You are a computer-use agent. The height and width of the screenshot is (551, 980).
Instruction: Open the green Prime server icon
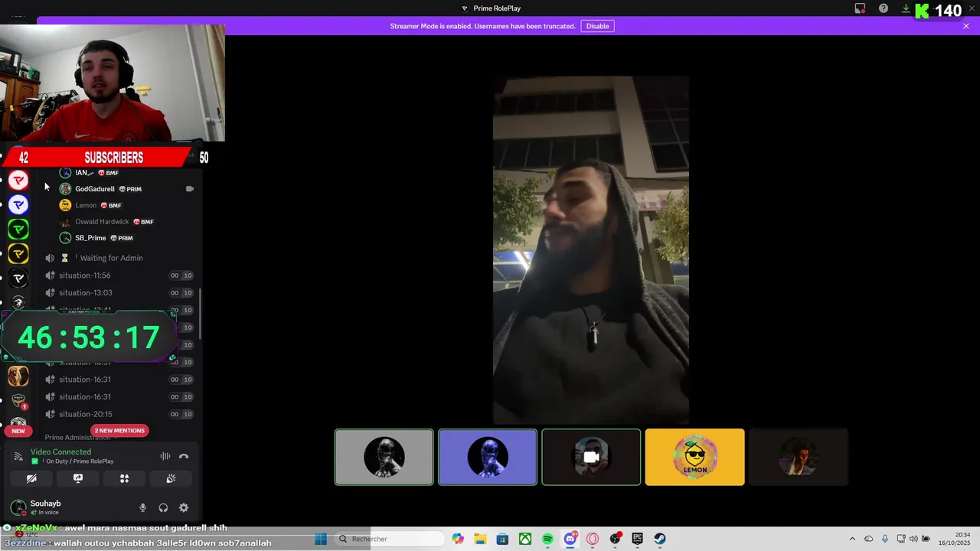pyautogui.click(x=18, y=229)
